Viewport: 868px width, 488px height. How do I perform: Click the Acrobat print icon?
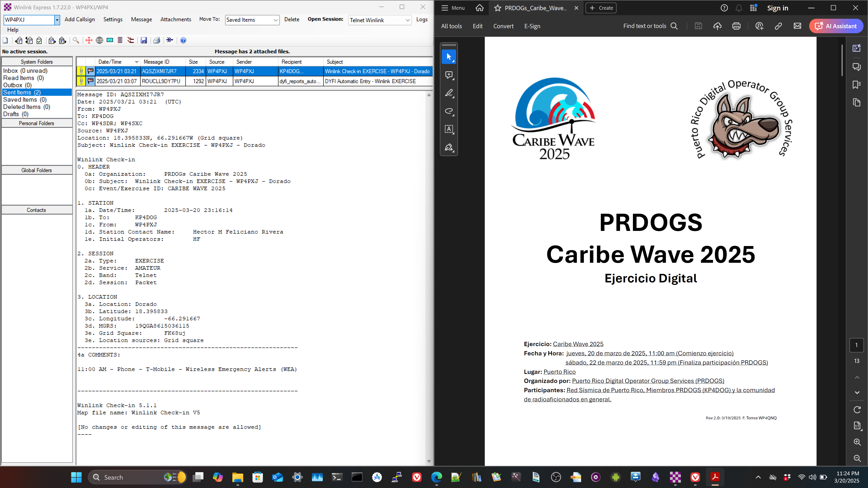tap(737, 26)
